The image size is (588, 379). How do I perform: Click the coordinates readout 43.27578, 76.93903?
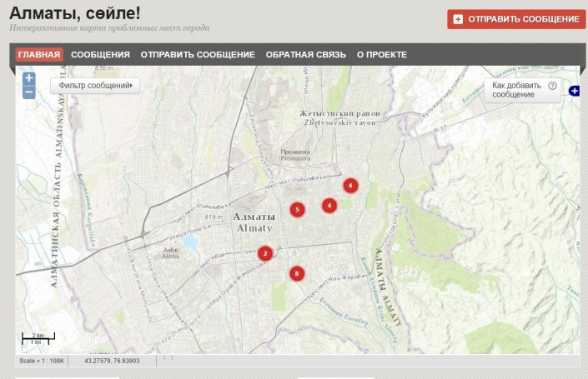coord(112,361)
